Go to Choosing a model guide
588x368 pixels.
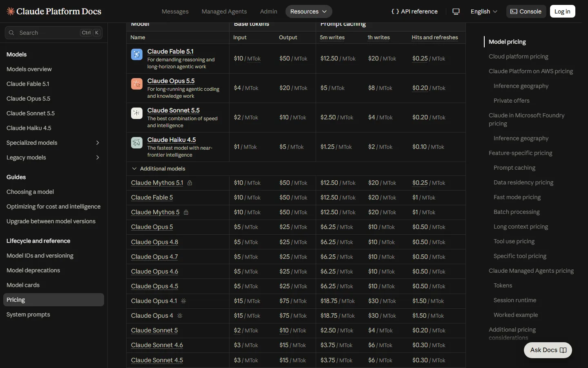click(x=30, y=192)
